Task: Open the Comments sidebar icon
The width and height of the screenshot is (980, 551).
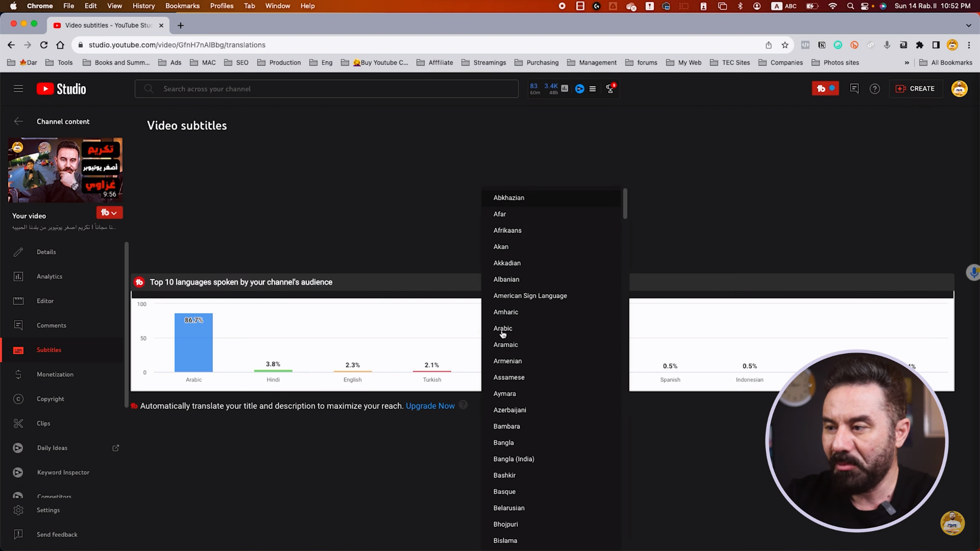Action: point(18,325)
